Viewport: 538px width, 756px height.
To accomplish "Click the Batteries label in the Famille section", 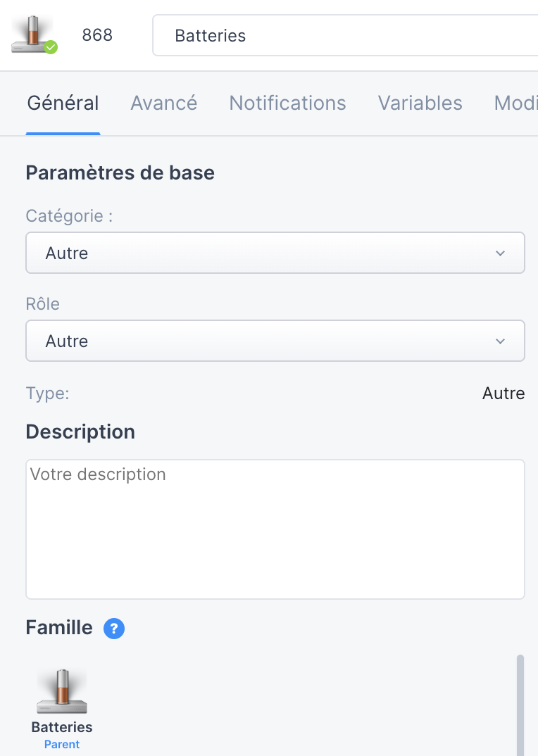I will click(x=62, y=727).
